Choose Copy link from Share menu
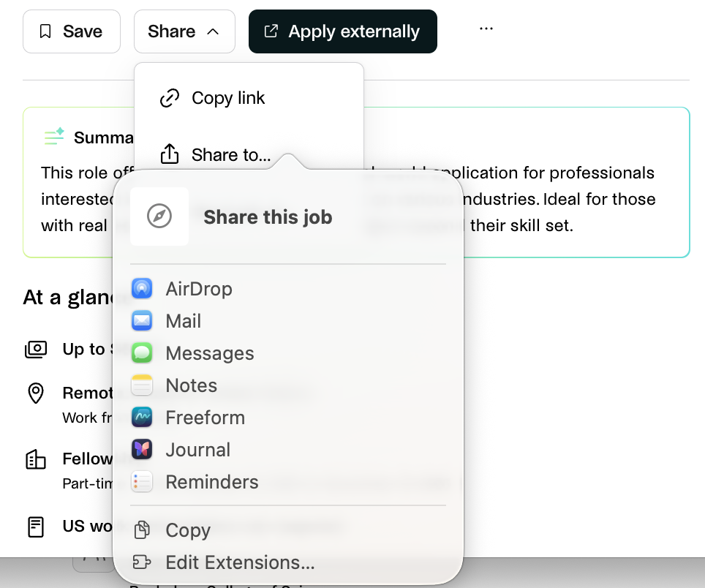705x588 pixels. [249, 98]
